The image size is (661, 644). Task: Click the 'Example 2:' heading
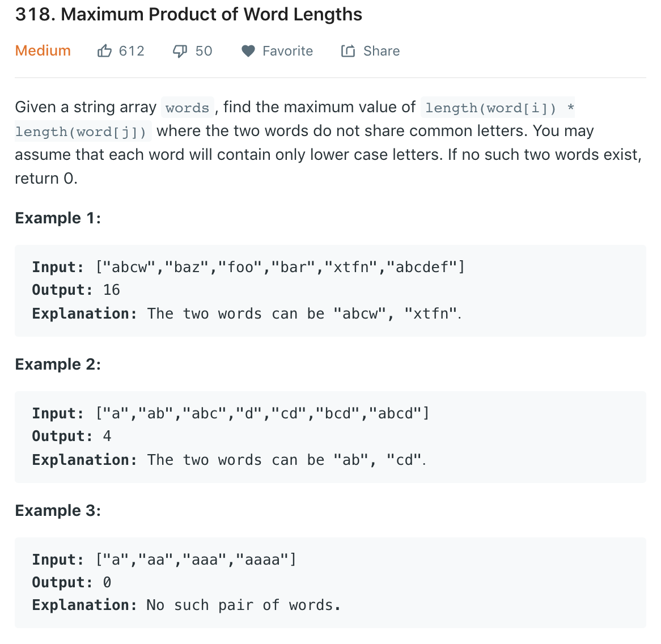[x=58, y=364]
